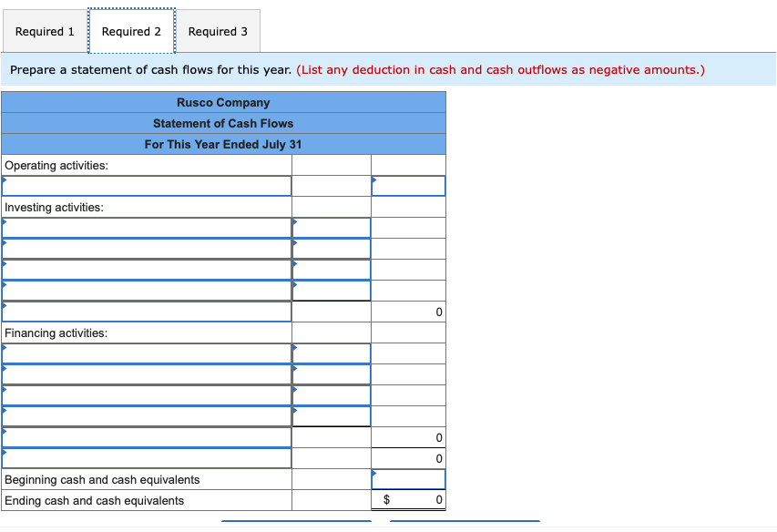Image resolution: width=777 pixels, height=532 pixels.
Task: Open the third line-item dropdown under Financing activities
Action: (147, 395)
